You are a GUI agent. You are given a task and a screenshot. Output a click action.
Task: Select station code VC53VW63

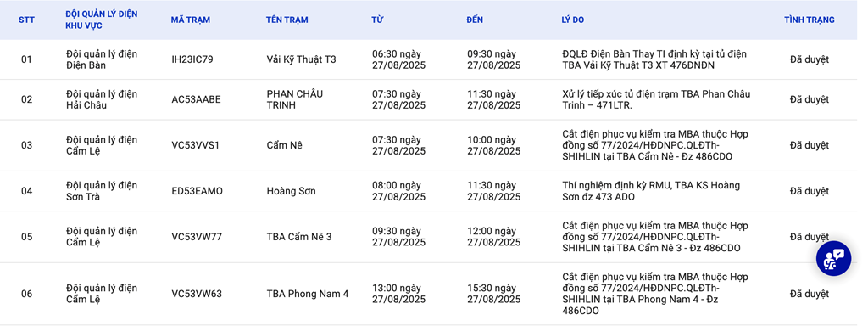[197, 294]
